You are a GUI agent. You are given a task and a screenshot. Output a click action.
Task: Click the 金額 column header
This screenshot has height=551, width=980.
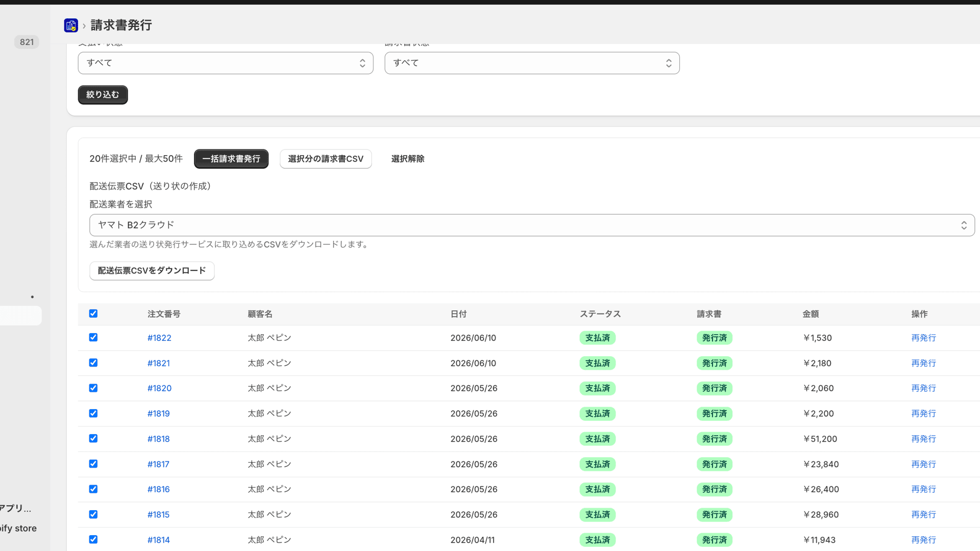pyautogui.click(x=811, y=314)
